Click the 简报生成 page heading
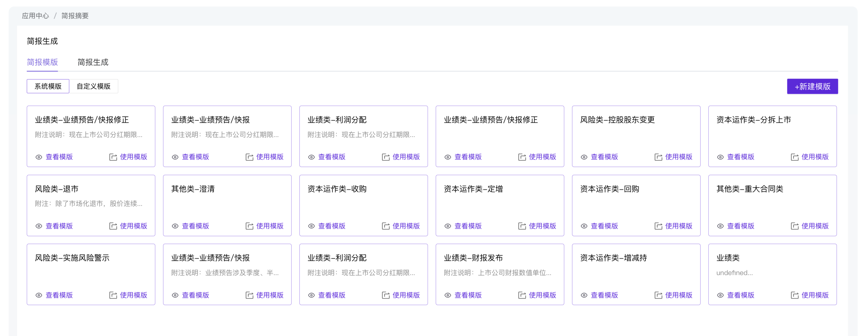The width and height of the screenshot is (868, 336). pyautogui.click(x=42, y=41)
